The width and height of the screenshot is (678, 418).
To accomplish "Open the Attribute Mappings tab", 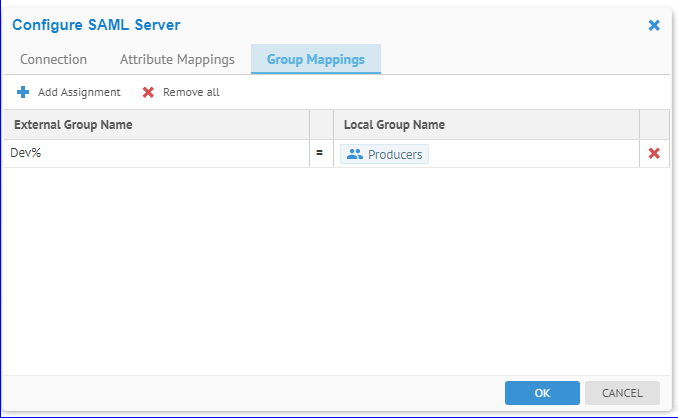I will coord(177,59).
